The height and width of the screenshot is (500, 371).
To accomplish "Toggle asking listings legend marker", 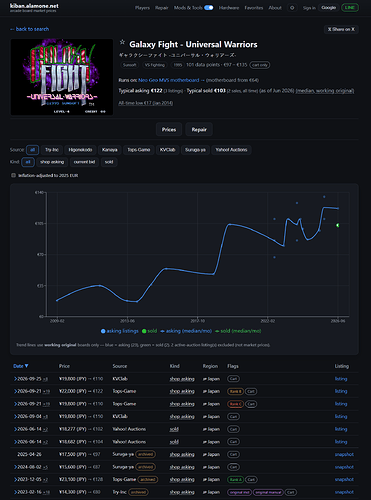I will click(103, 331).
